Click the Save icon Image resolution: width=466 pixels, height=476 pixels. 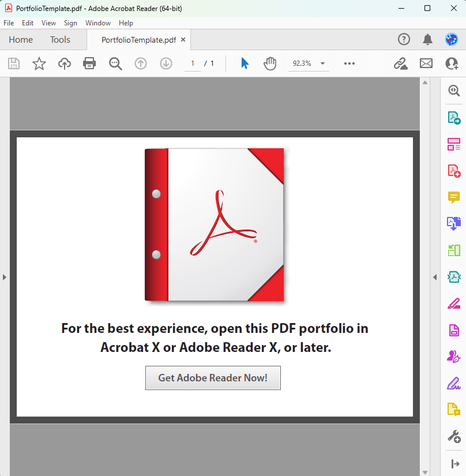(x=14, y=63)
